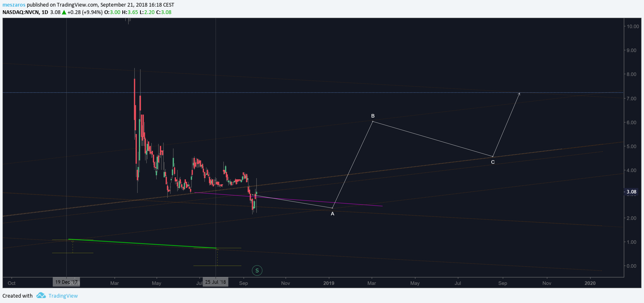Open the meszaros author profile link
The image size is (644, 303).
point(13,5)
